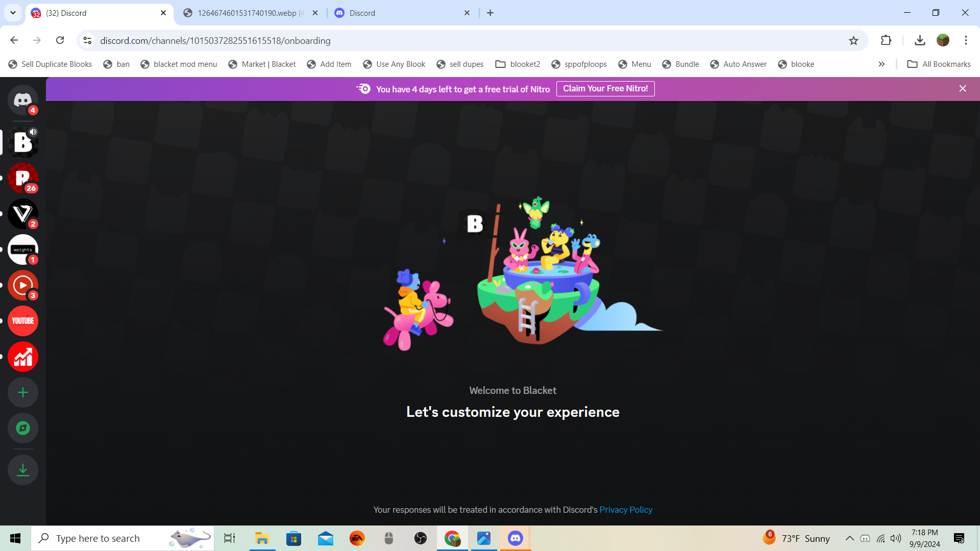This screenshot has height=551, width=980.
Task: Click Download Apps icon in sidebar
Action: (x=22, y=470)
